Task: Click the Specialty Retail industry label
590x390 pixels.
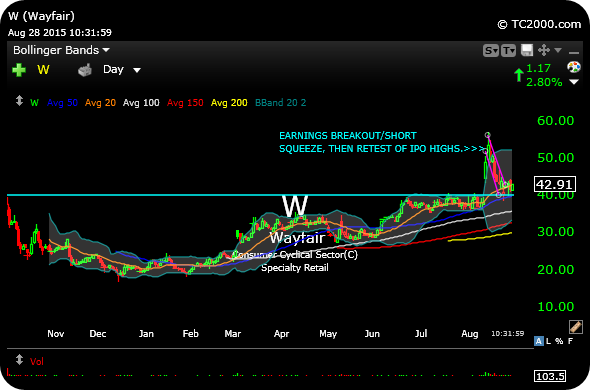Action: tap(295, 268)
